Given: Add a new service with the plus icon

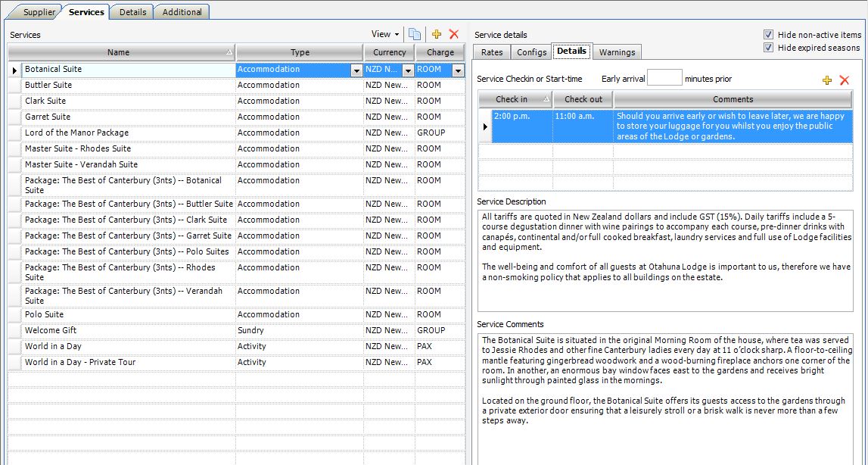Looking at the screenshot, I should [437, 34].
